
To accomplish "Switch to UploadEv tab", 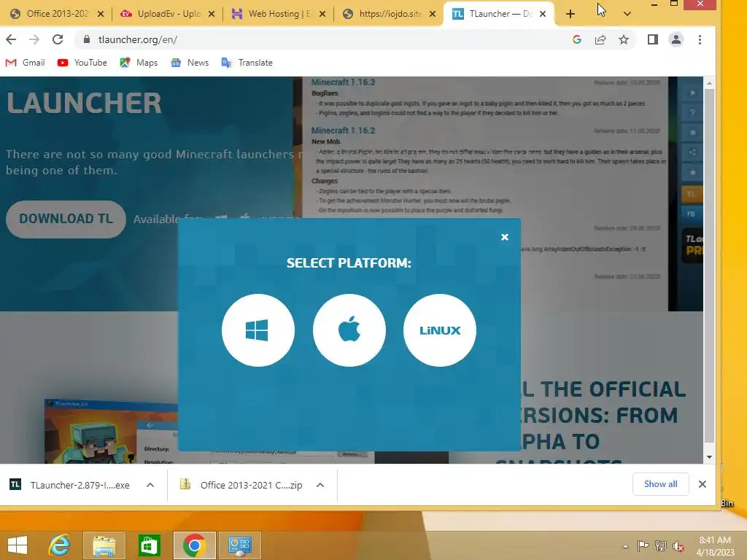I will coord(167,14).
